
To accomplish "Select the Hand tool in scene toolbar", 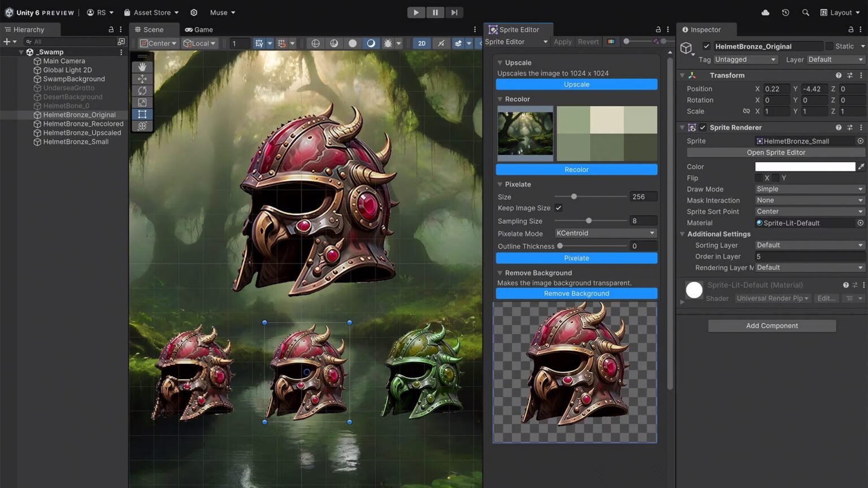I will point(142,67).
